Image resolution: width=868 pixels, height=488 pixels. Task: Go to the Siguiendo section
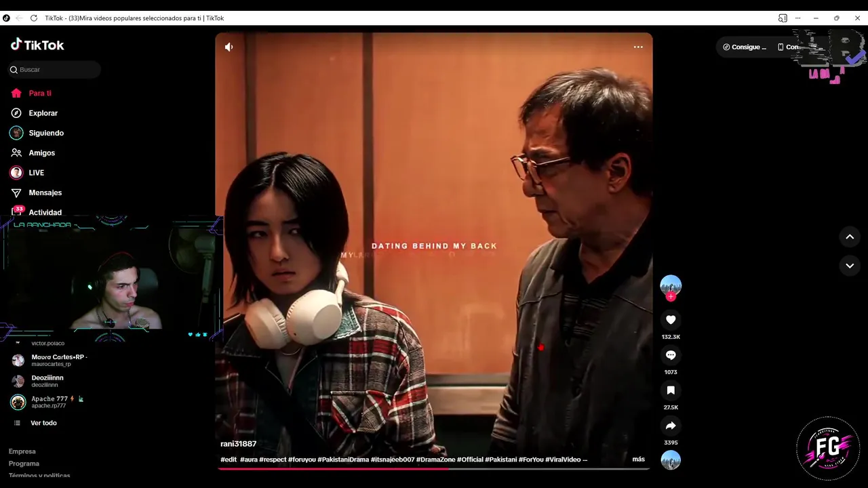click(x=46, y=133)
